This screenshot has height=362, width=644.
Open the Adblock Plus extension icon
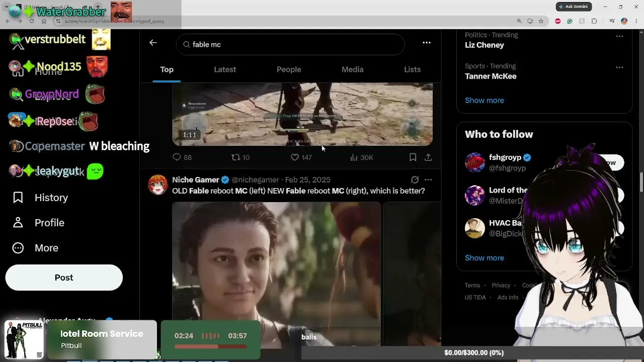pyautogui.click(x=557, y=21)
